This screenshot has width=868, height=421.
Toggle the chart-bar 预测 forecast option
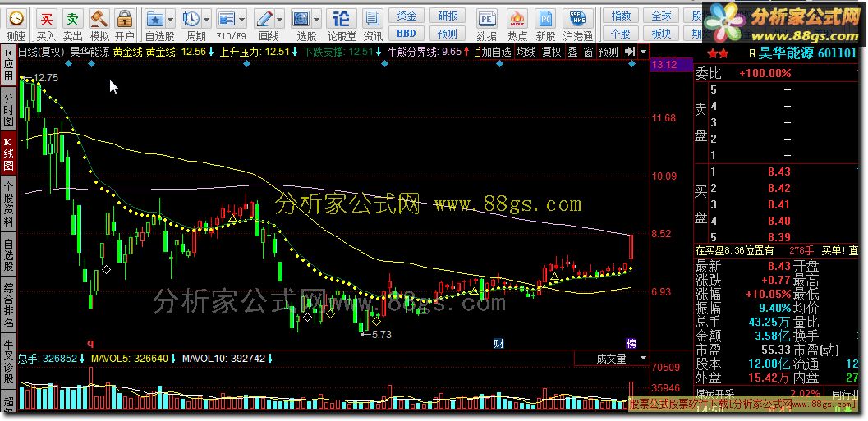coord(609,53)
